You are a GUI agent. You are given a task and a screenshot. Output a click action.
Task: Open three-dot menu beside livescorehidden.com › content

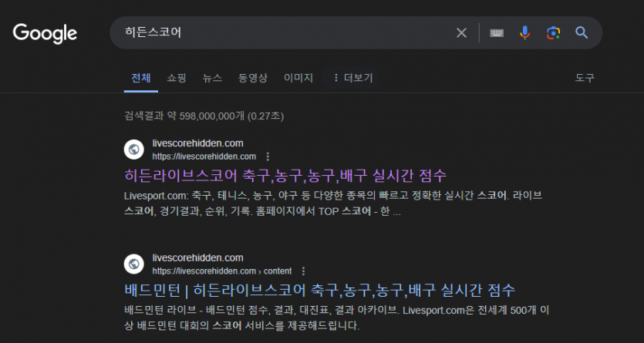point(304,271)
